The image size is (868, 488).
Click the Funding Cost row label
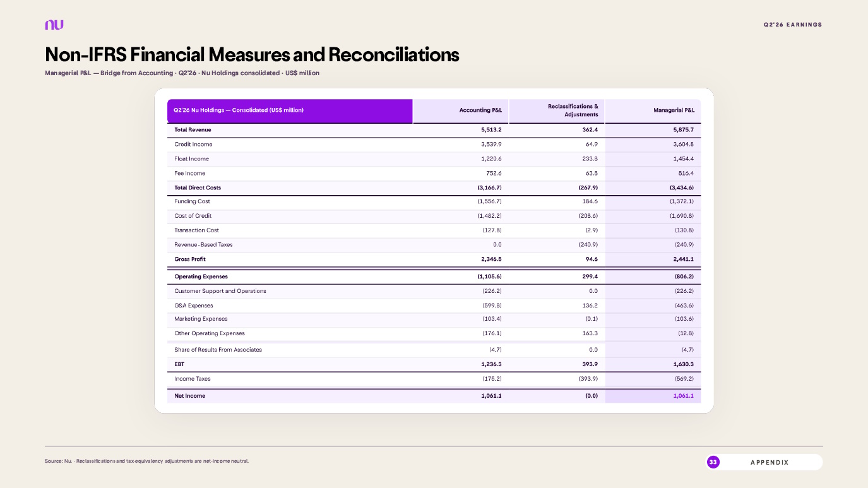pos(192,201)
